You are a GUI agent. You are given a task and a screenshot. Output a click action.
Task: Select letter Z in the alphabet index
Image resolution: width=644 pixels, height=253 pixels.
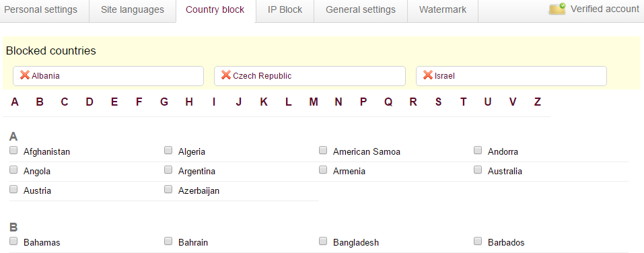[x=538, y=102]
